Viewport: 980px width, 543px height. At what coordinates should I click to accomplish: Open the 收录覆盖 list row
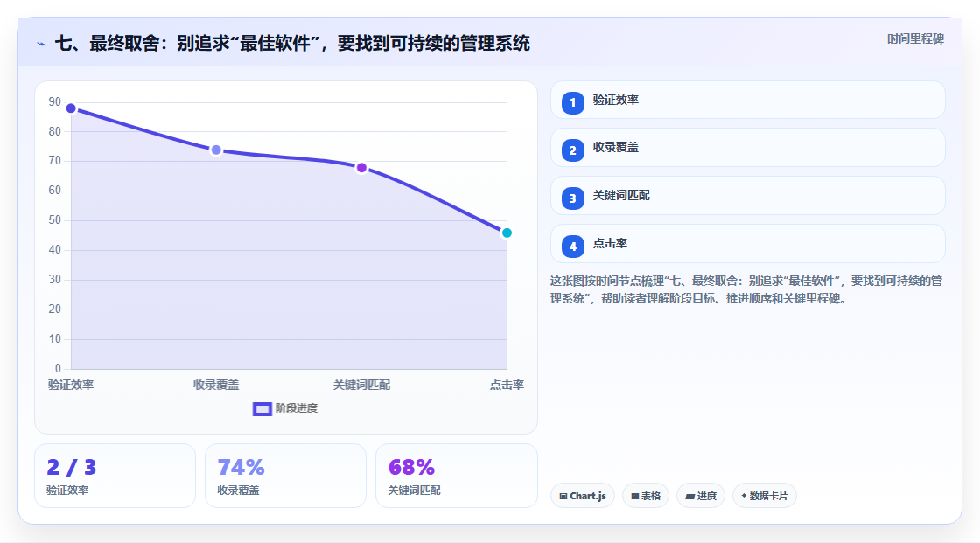[747, 148]
